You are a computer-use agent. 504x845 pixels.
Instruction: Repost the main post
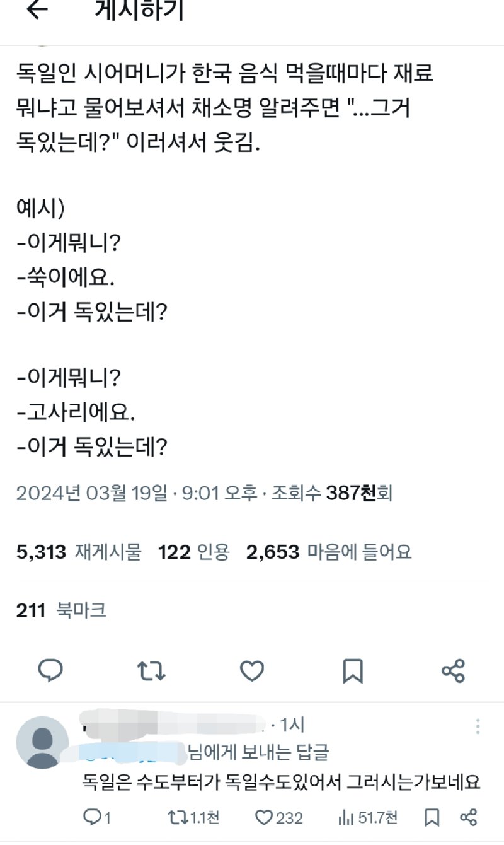coord(151,671)
